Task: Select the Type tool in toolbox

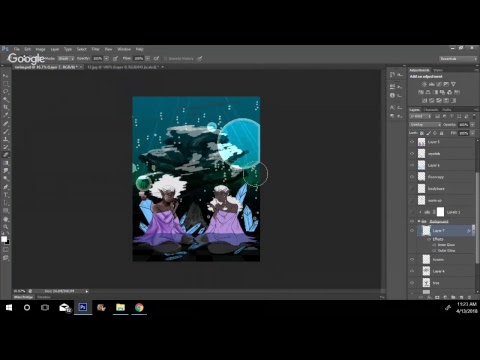Action: [x=6, y=195]
